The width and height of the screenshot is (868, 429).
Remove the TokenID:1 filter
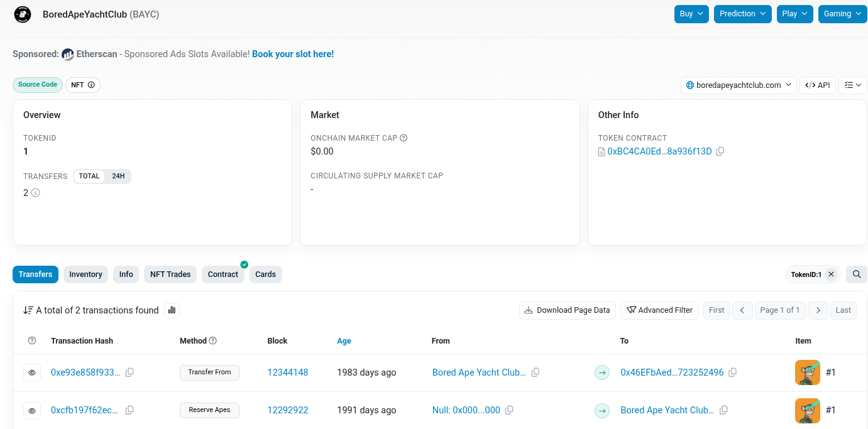(x=831, y=274)
